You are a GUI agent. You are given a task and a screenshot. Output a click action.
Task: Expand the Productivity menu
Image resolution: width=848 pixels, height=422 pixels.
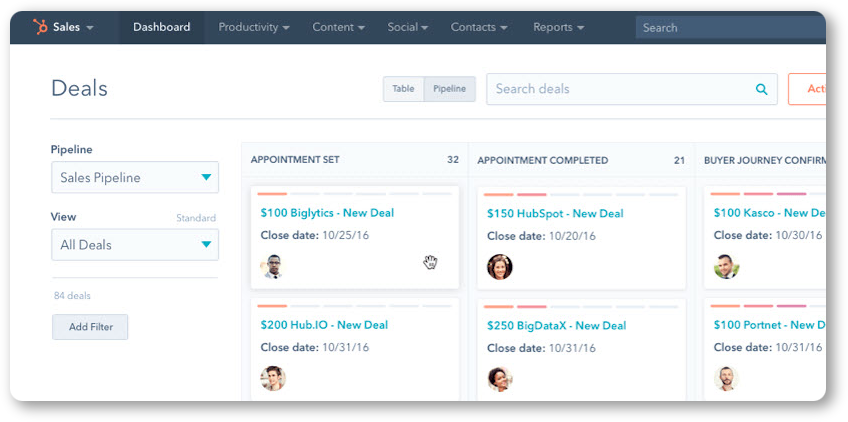(254, 27)
